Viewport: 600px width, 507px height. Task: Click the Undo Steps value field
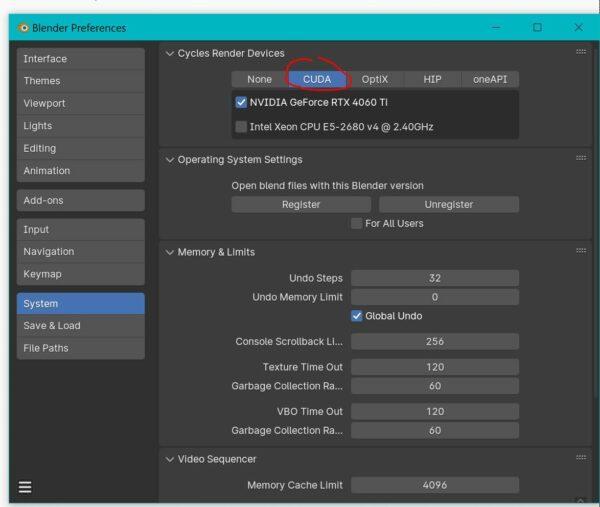(435, 278)
